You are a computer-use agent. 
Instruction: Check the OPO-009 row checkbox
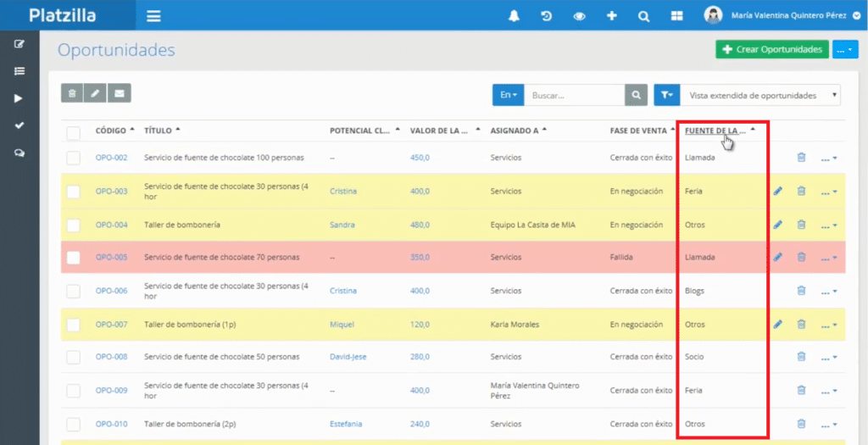[x=73, y=391]
